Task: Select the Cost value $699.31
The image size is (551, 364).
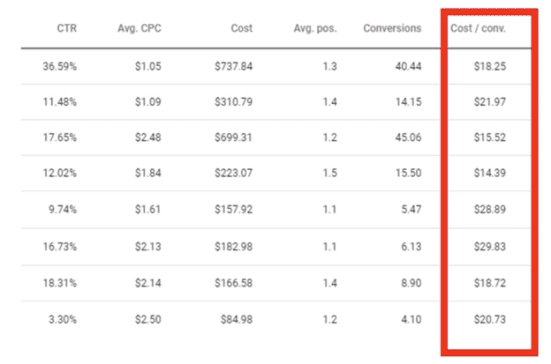Action: (233, 137)
